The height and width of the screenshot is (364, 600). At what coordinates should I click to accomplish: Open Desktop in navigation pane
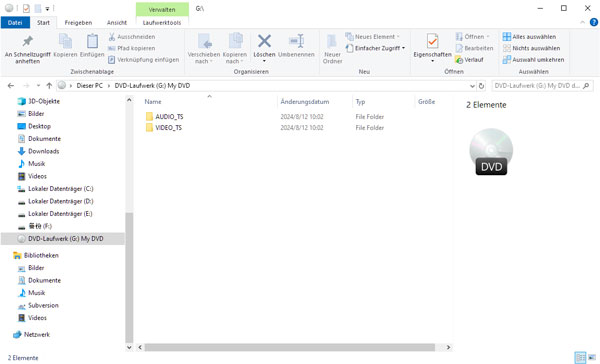coord(34,126)
